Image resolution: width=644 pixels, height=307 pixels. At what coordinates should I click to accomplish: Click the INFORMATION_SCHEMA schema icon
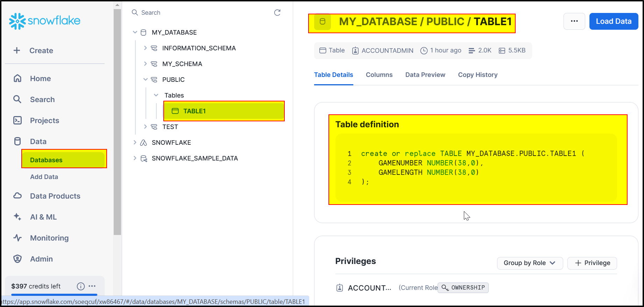(x=154, y=48)
